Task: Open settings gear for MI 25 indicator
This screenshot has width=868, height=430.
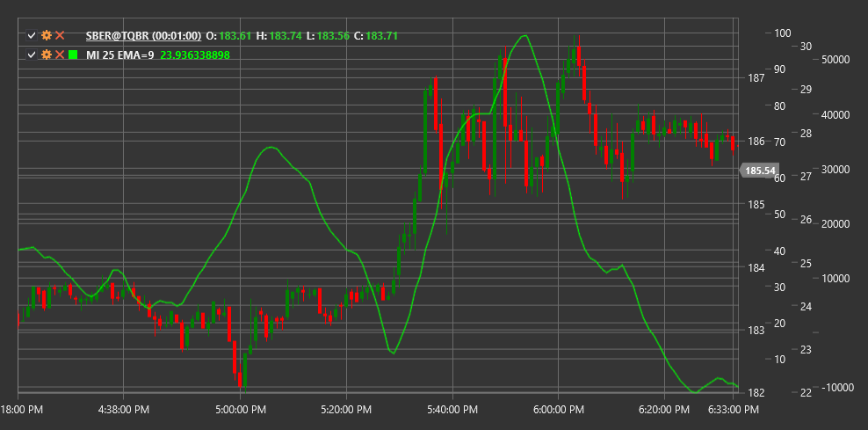Action: [47, 55]
